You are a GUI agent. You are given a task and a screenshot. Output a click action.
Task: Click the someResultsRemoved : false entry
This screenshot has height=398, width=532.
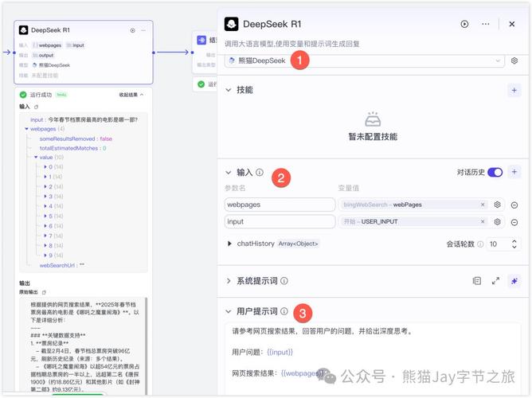(76, 139)
